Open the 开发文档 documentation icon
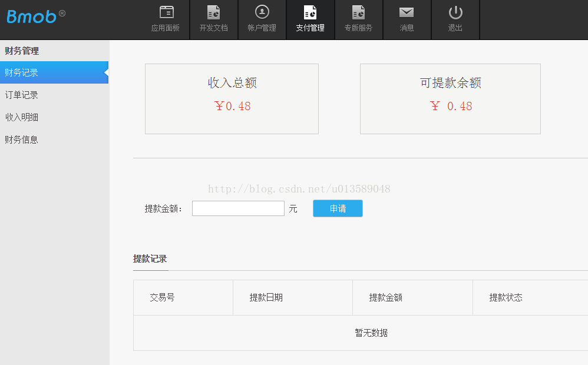 [213, 19]
